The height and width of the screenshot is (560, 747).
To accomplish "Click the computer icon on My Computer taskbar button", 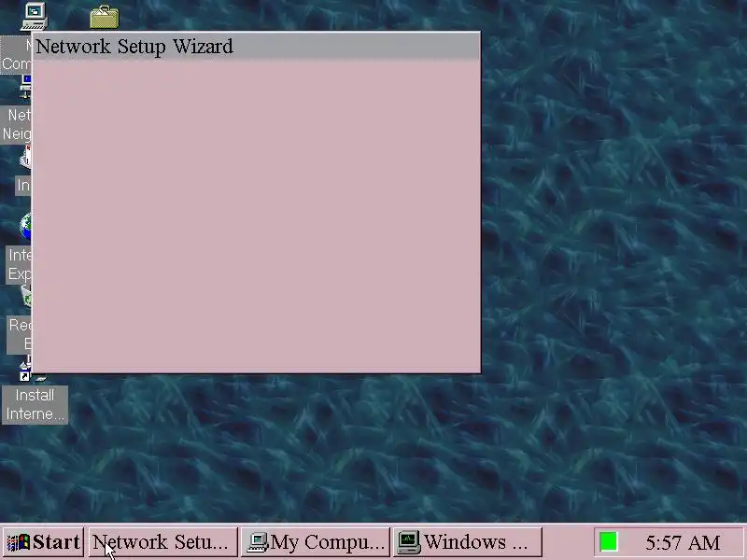I will [x=258, y=542].
